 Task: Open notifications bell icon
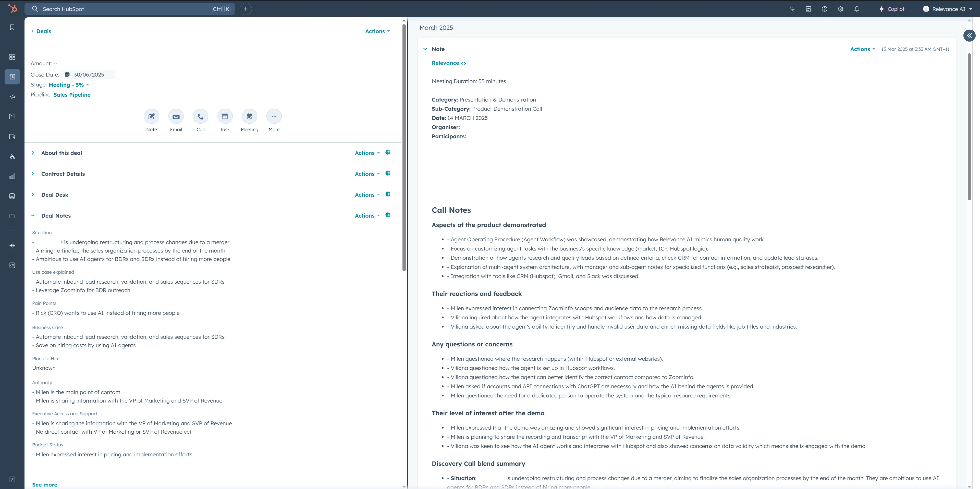pos(856,9)
